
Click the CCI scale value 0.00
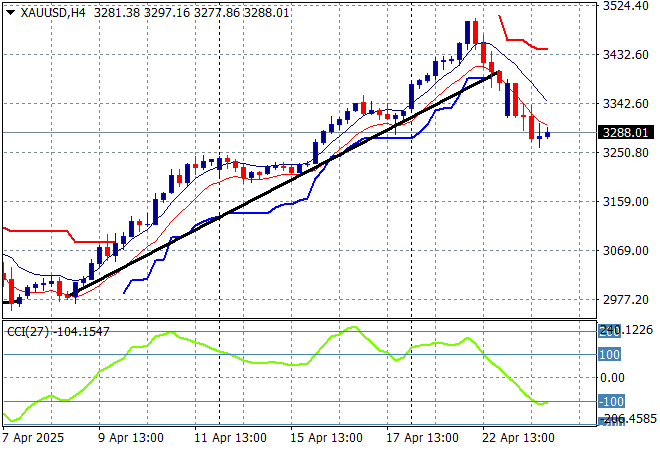pos(612,378)
